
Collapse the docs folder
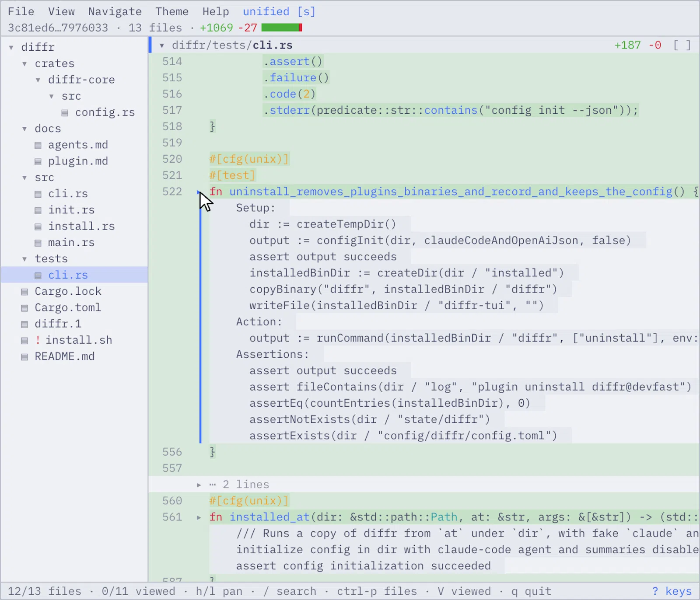tap(24, 129)
